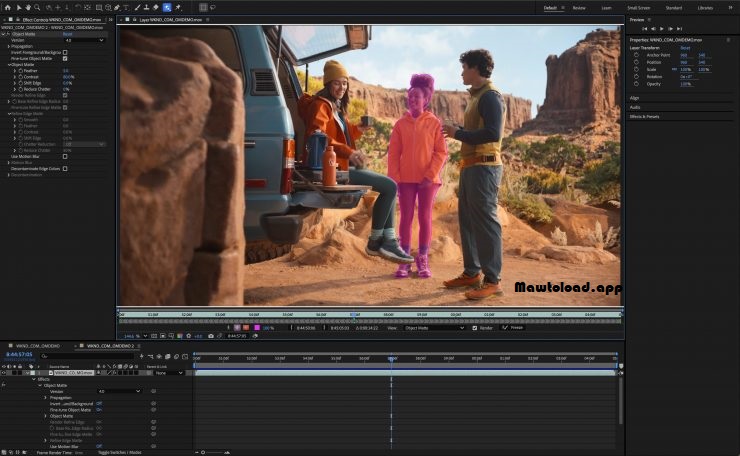Image resolution: width=740 pixels, height=456 pixels.
Task: Expand the Propagation group in Effect Controls
Action: [8, 46]
